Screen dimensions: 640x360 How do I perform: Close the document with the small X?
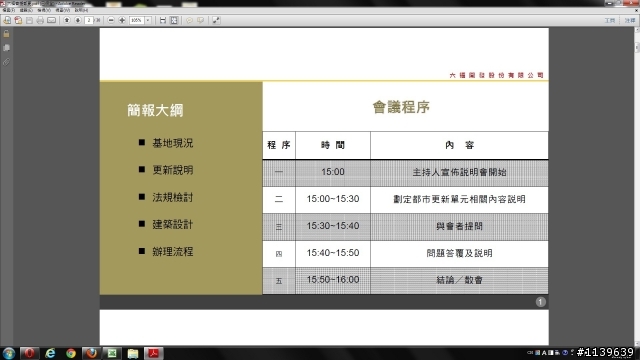637,10
